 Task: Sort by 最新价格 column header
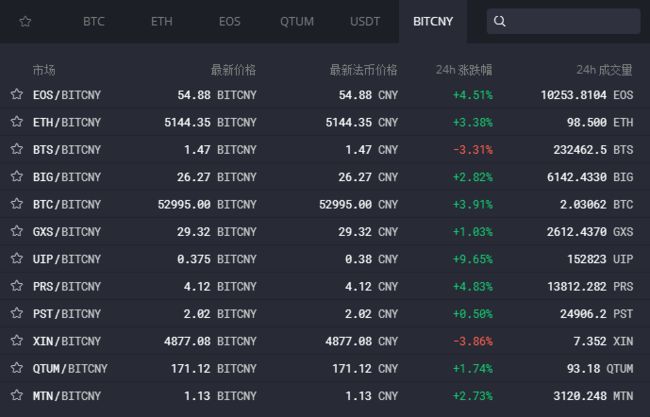pyautogui.click(x=233, y=70)
